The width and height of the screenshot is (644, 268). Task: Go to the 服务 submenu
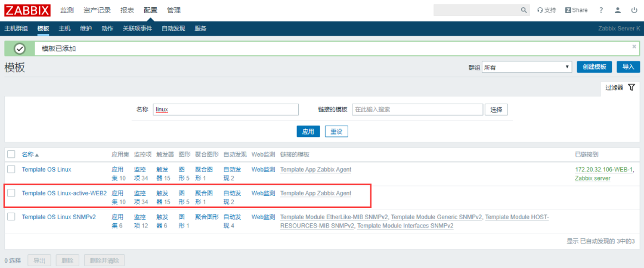(200, 29)
